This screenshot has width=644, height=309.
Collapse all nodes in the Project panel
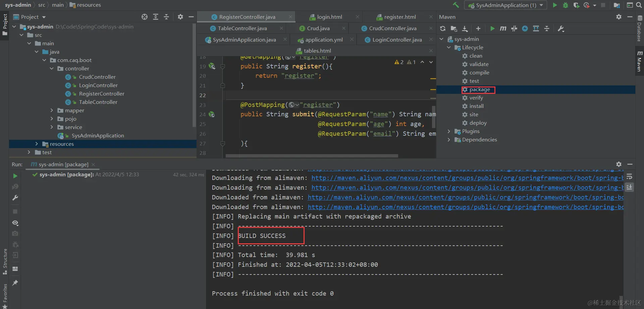166,17
